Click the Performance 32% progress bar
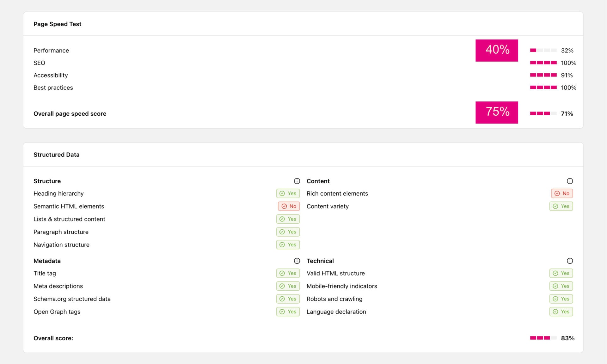This screenshot has height=364, width=607. pos(543,50)
